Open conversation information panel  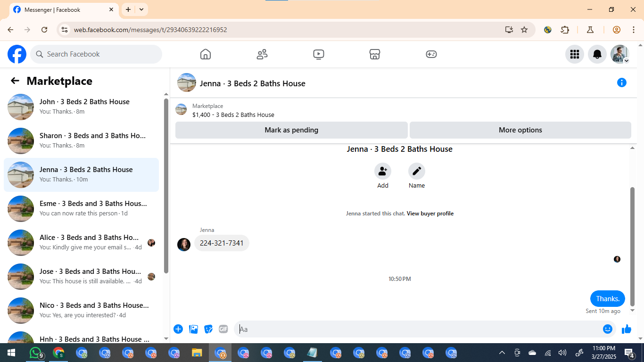[x=622, y=83]
